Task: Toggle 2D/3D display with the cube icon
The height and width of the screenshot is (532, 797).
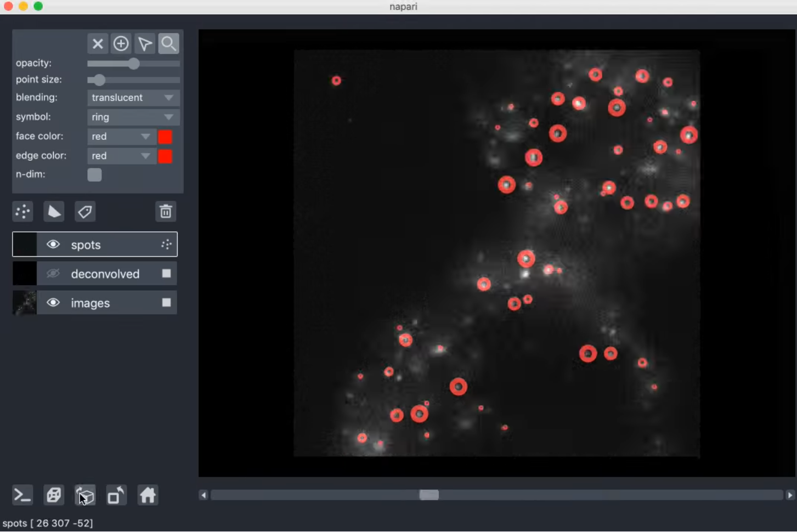Action: [85, 495]
